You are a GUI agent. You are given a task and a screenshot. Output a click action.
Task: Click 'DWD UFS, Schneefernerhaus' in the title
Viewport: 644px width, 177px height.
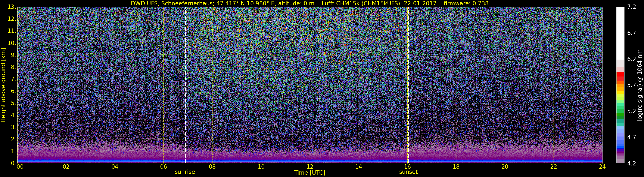172,3
